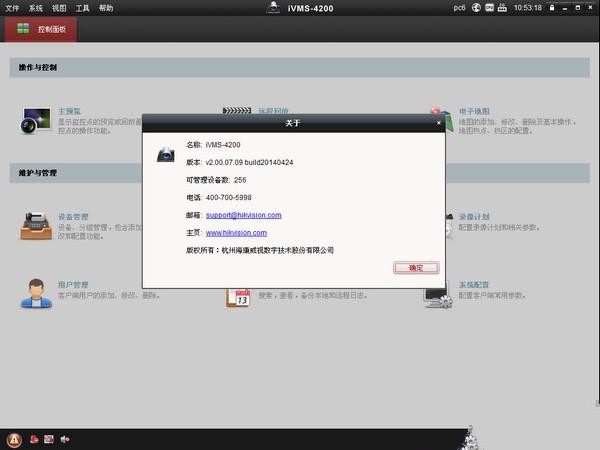Click the lock screen padlock icon
This screenshot has height=450, width=600.
(552, 8)
